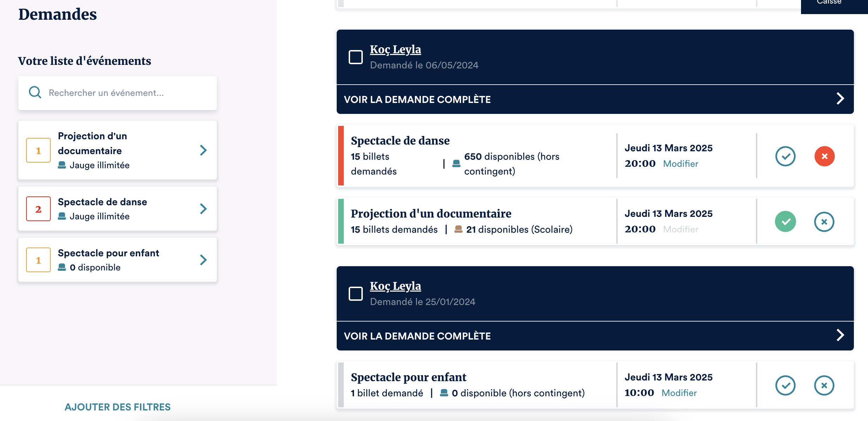Viewport: 868px width, 421px height.
Task: Check the Koç Leyla request dated 06/05/2024
Action: point(356,57)
